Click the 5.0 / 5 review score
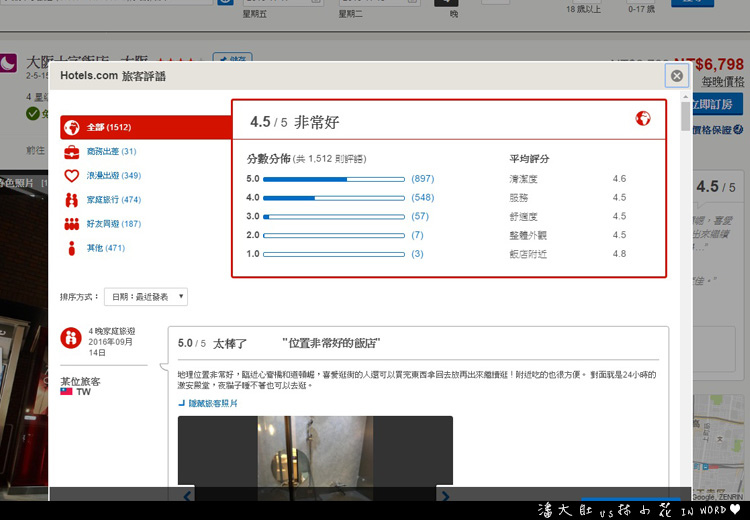This screenshot has width=750, height=520. pos(192,343)
